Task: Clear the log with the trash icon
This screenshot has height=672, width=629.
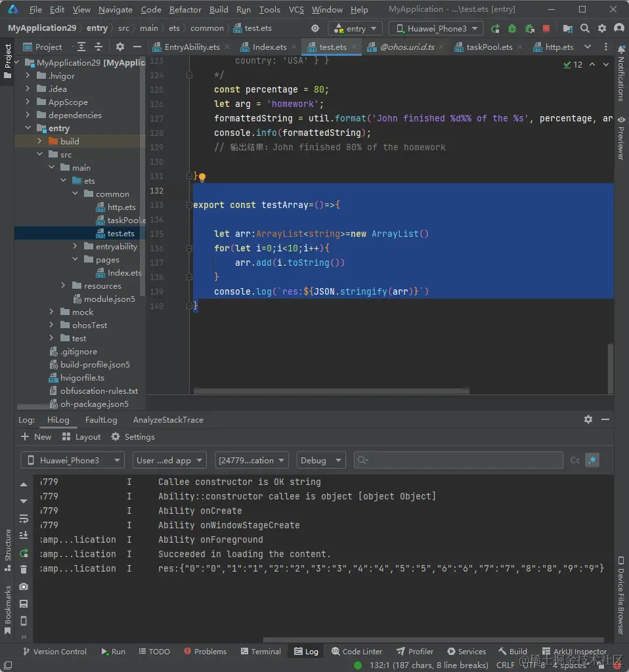Action: [x=24, y=569]
